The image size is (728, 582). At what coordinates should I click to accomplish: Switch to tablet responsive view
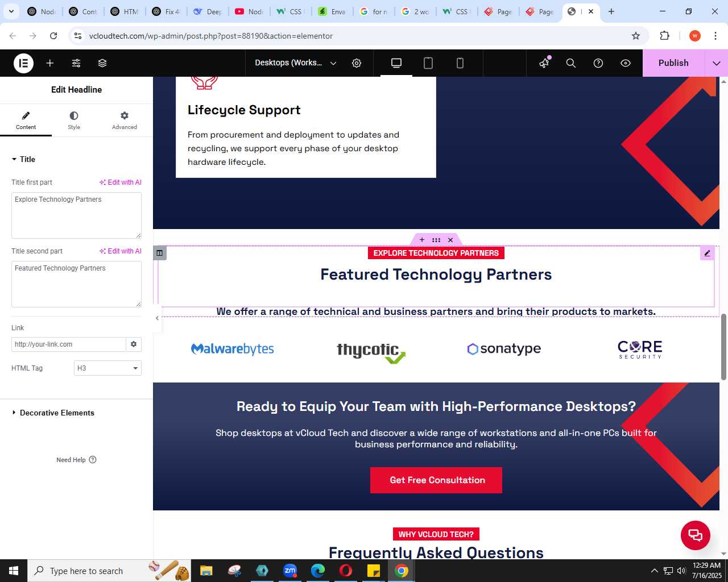pos(428,63)
